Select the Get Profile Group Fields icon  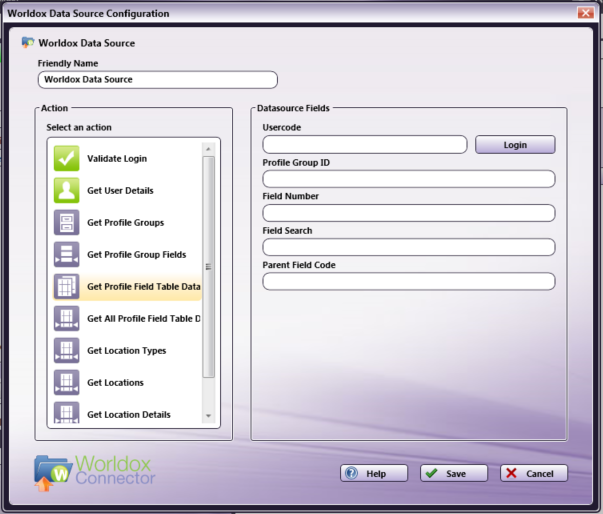click(67, 254)
